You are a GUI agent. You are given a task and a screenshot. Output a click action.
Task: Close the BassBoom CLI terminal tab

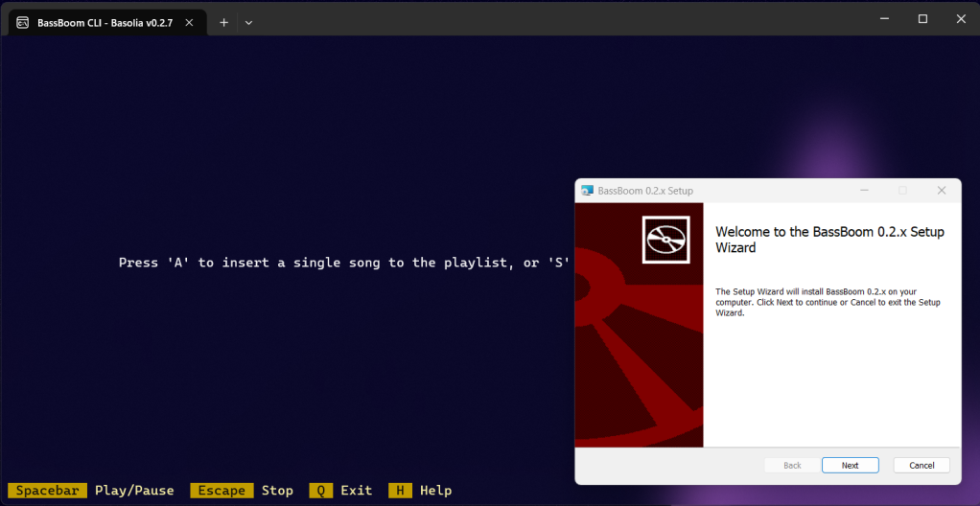click(189, 23)
